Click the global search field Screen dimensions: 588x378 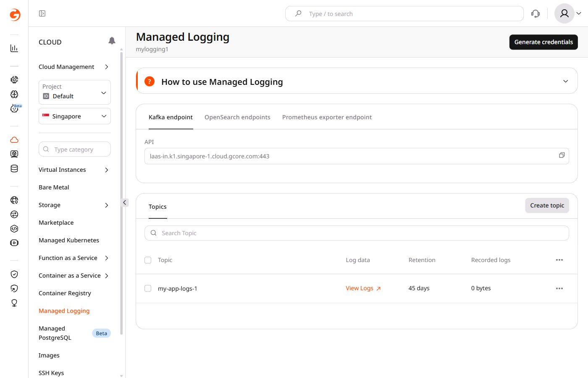404,13
